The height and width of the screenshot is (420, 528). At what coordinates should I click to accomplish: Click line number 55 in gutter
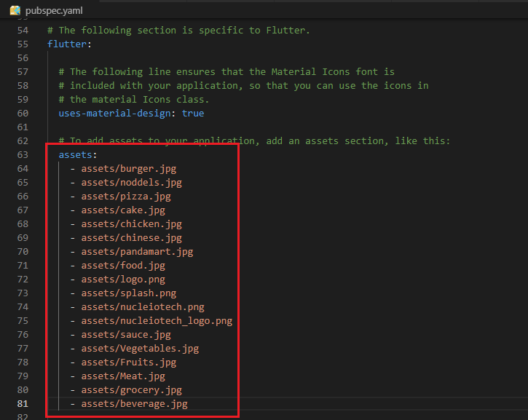[x=23, y=44]
